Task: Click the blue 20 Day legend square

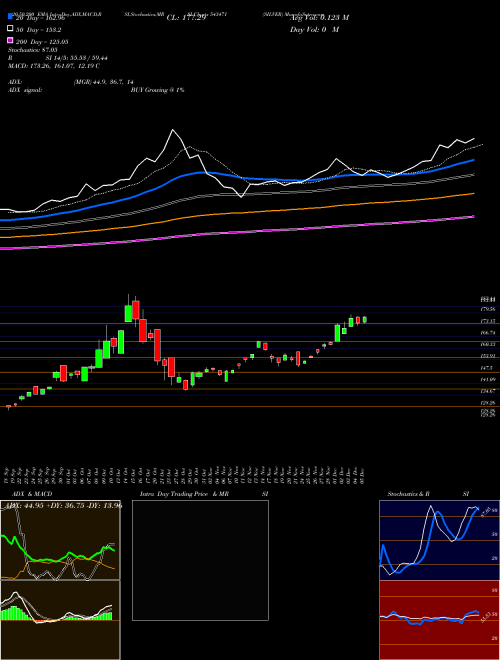Action: click(x=10, y=18)
